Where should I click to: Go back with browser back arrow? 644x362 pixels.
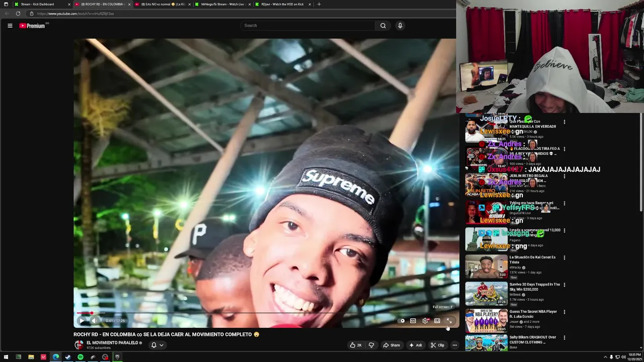pos(6,14)
